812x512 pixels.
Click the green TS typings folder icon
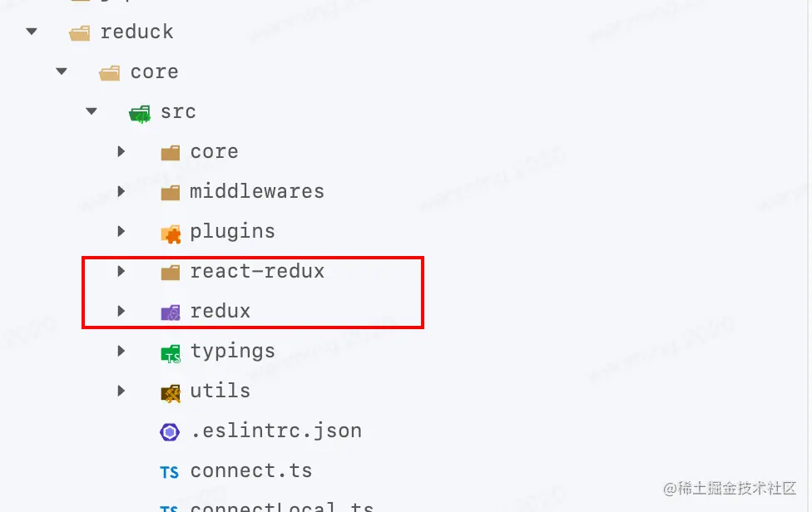170,351
